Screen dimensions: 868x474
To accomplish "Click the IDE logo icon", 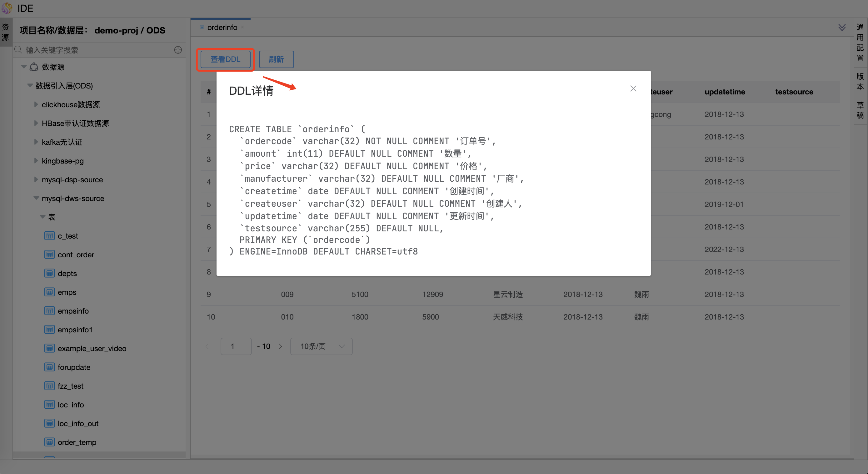I will pos(7,8).
